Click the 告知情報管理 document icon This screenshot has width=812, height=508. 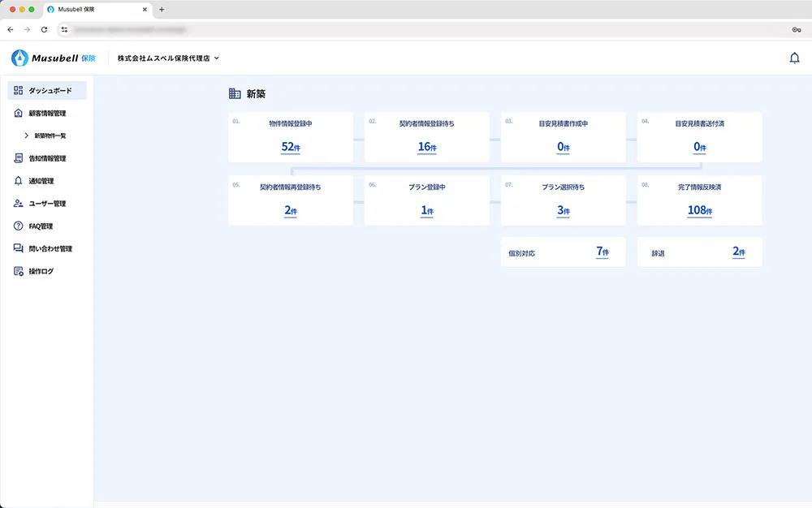[x=19, y=158]
